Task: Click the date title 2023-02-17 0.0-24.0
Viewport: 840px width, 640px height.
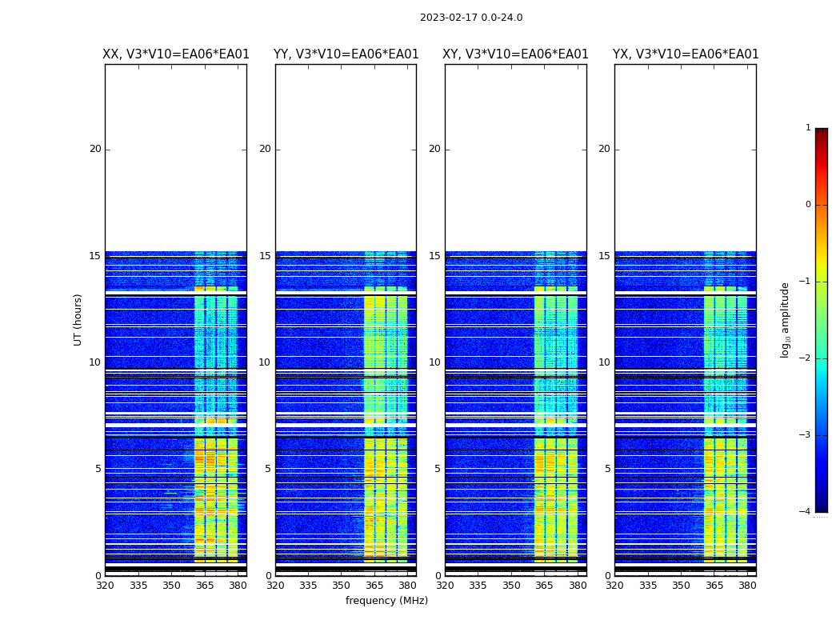Action: [471, 18]
